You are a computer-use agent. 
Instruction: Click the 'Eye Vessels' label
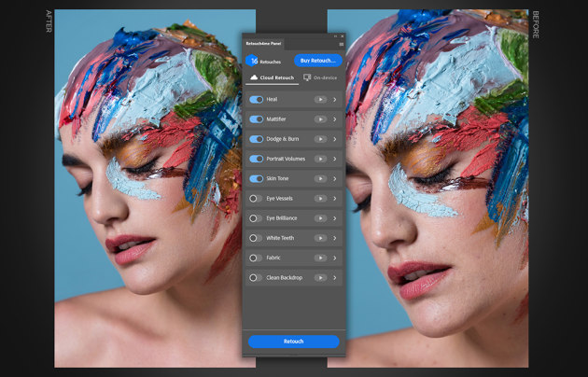(x=279, y=199)
